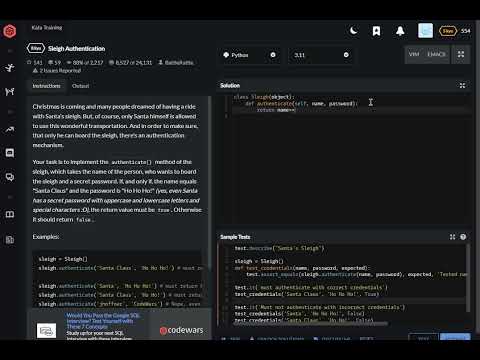Open the kata author profile link
The width and height of the screenshot is (480, 360).
point(176,62)
